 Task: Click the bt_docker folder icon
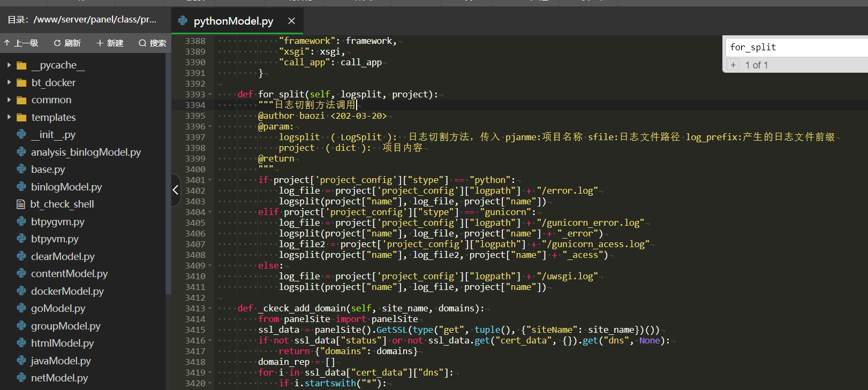(x=21, y=82)
